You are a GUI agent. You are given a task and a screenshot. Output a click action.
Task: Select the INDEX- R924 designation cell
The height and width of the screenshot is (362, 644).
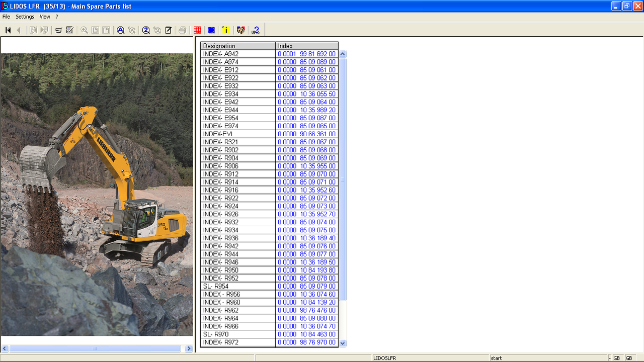click(238, 206)
